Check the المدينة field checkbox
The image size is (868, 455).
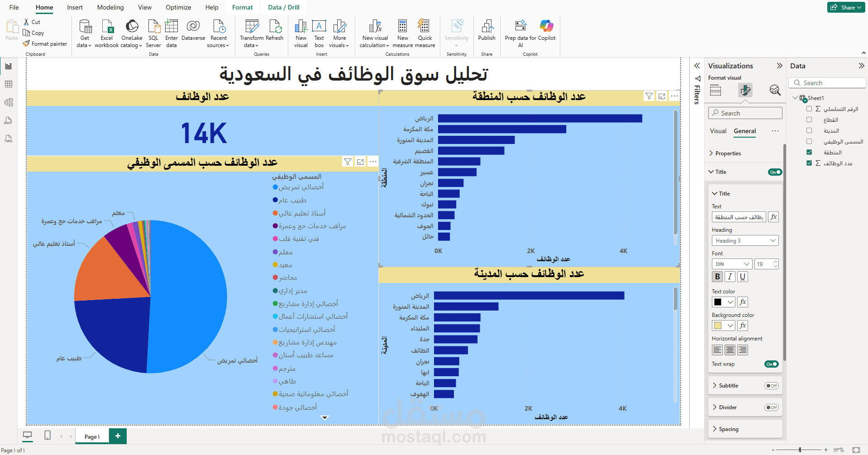[809, 130]
